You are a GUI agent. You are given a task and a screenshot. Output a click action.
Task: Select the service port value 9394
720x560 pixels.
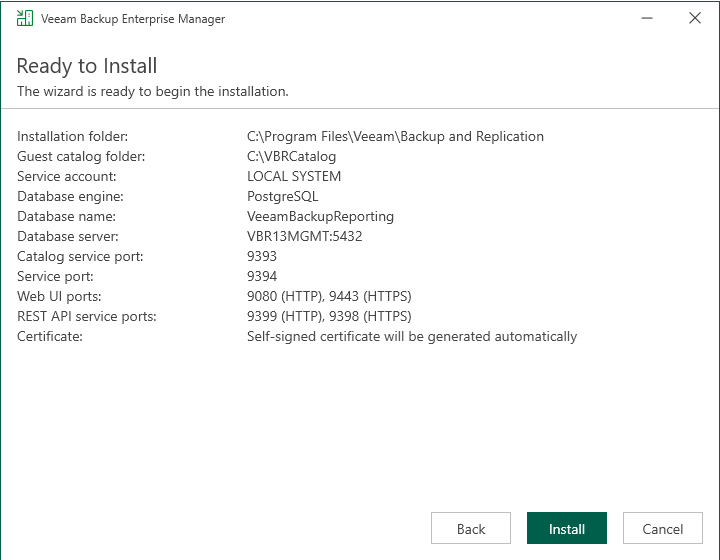pos(262,276)
